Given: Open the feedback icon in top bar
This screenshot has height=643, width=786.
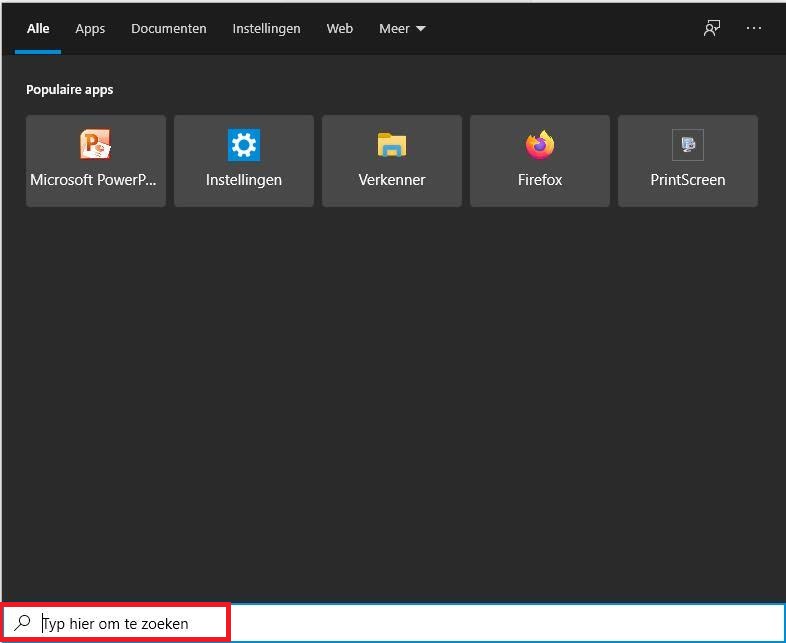Looking at the screenshot, I should [711, 29].
